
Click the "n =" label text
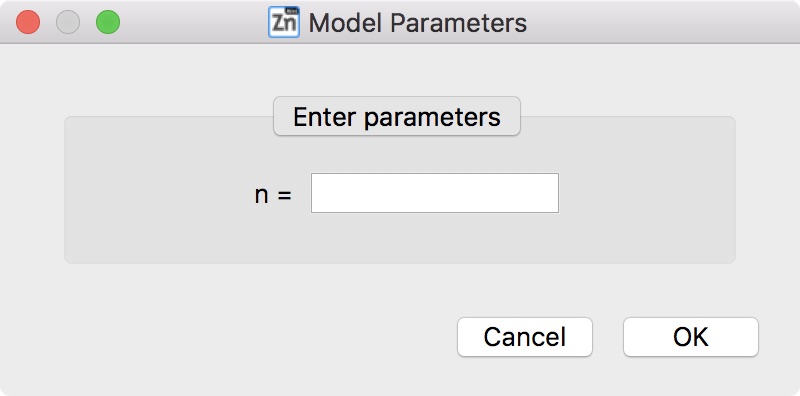pyautogui.click(x=273, y=194)
